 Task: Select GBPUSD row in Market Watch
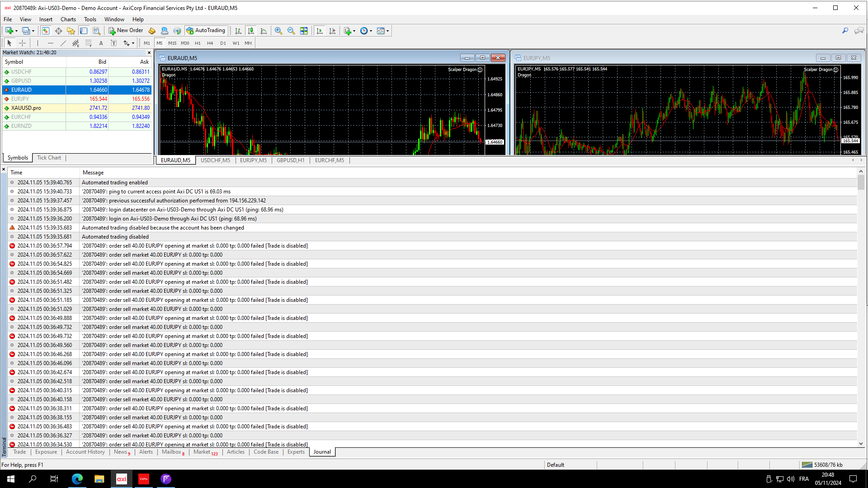[x=77, y=81]
